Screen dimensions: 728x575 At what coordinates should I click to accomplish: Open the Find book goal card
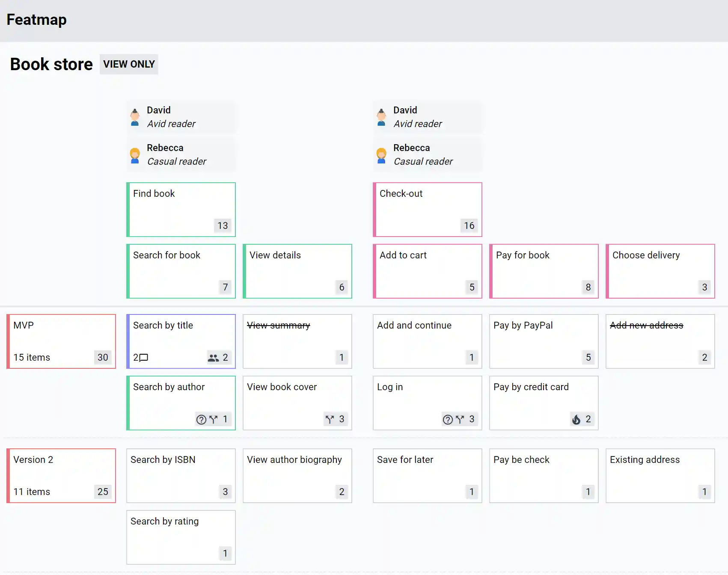pyautogui.click(x=181, y=209)
